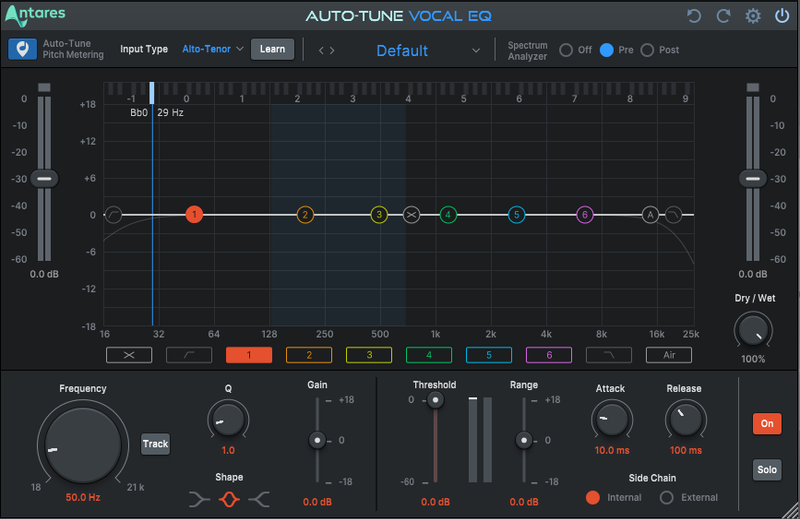Go to next preset arrow

[x=332, y=50]
